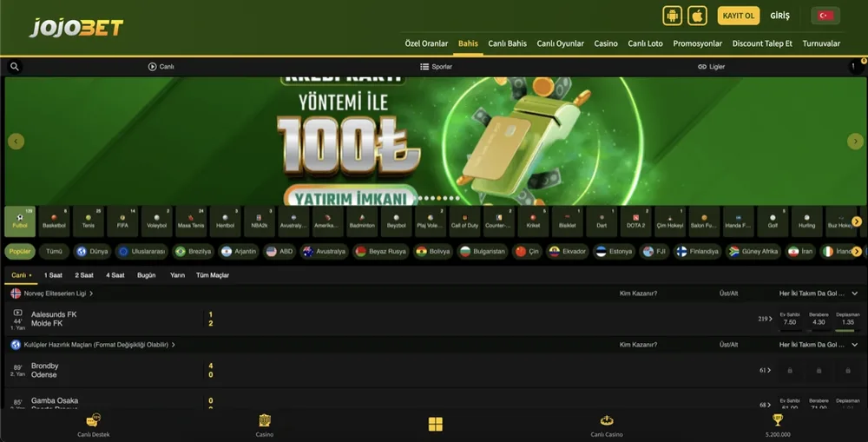The height and width of the screenshot is (442, 868).
Task: Select the Tenis sport icon
Action: pyautogui.click(x=89, y=221)
